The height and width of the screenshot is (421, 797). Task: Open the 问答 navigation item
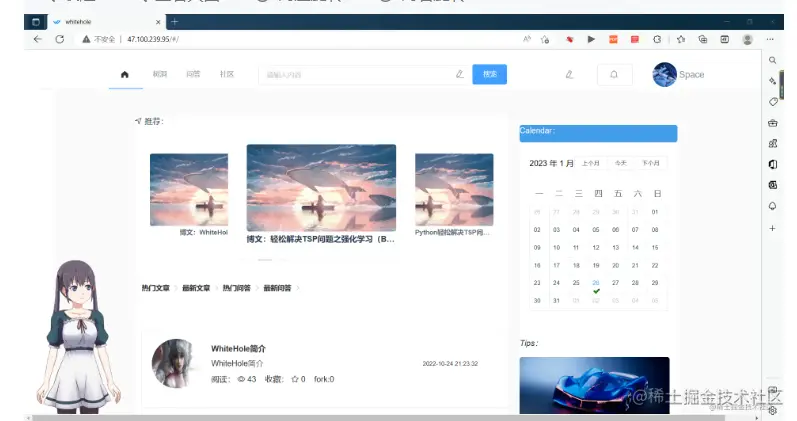193,74
